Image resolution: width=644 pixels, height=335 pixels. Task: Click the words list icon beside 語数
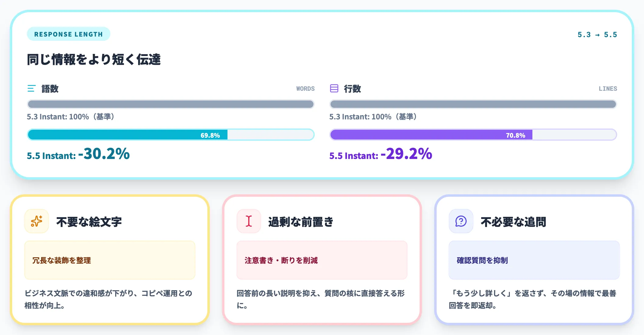[31, 89]
